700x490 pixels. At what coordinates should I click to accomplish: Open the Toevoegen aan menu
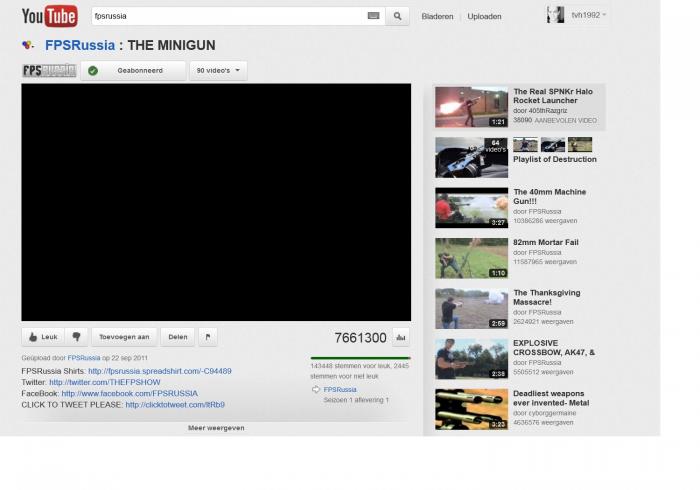click(x=124, y=337)
